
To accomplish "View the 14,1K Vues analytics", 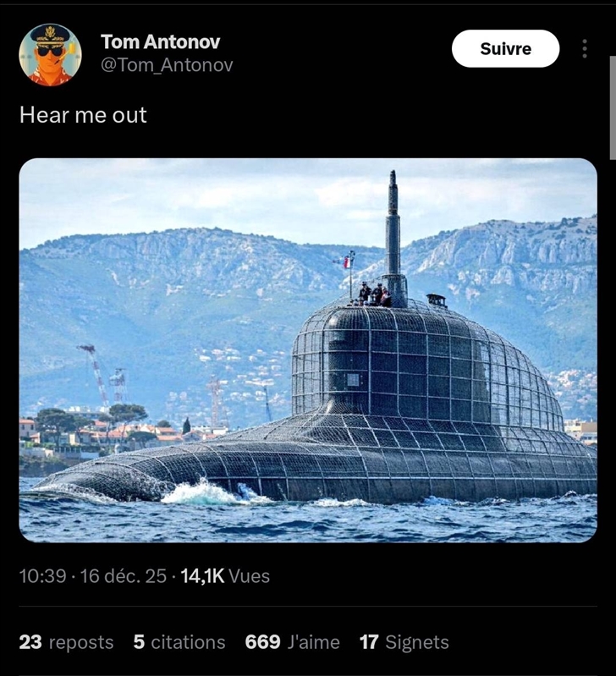I will tap(225, 576).
